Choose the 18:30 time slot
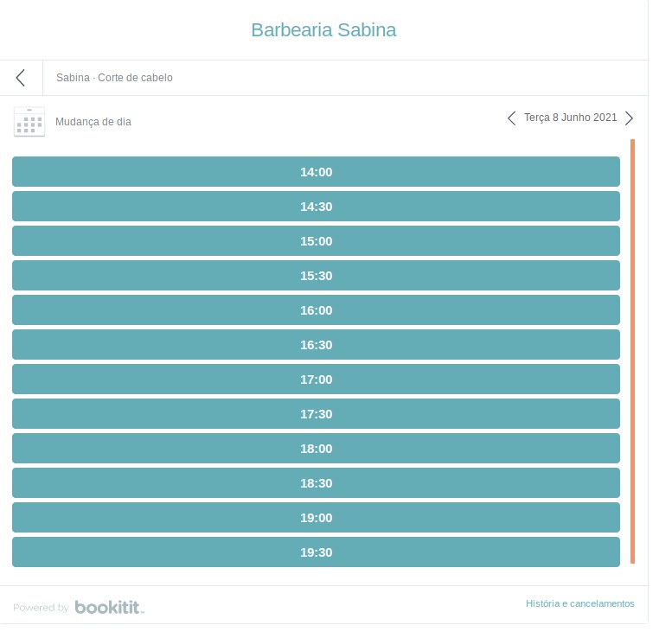 [316, 483]
